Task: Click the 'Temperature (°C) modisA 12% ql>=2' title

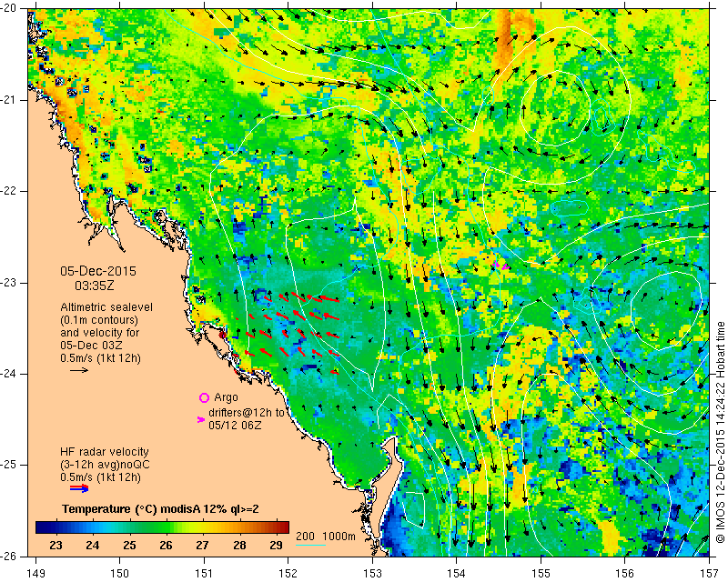Action: 160,509
